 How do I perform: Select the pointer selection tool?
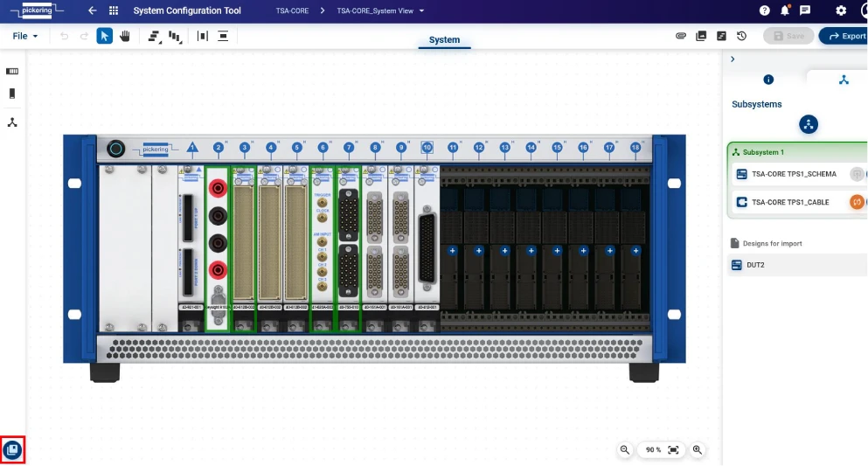105,36
